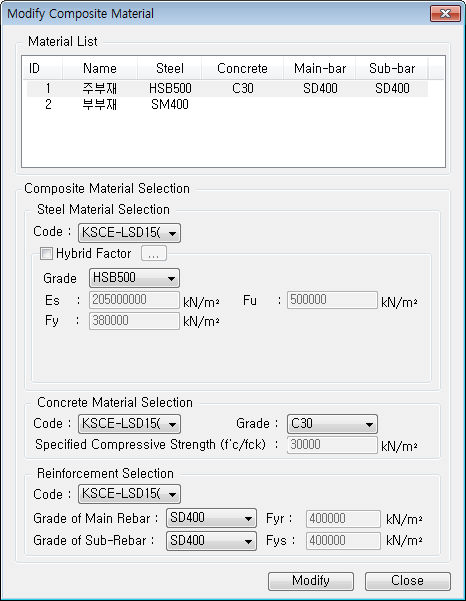Click the Steel column header
This screenshot has height=601, width=466.
click(x=169, y=68)
